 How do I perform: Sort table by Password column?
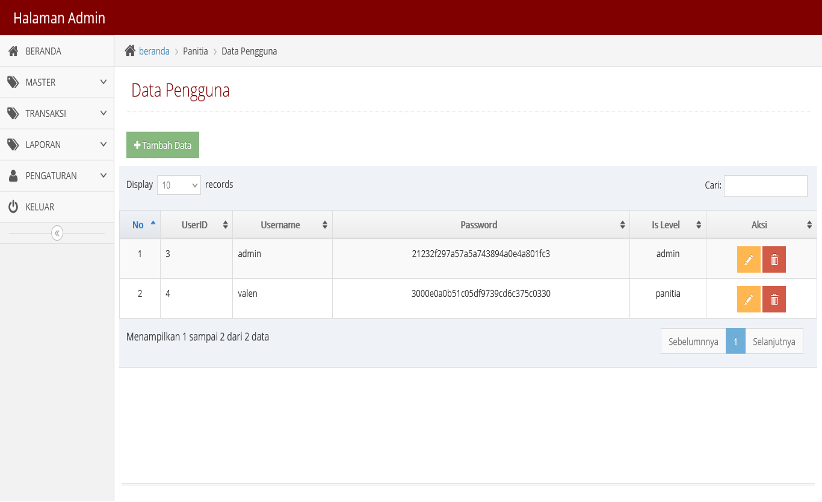click(481, 225)
